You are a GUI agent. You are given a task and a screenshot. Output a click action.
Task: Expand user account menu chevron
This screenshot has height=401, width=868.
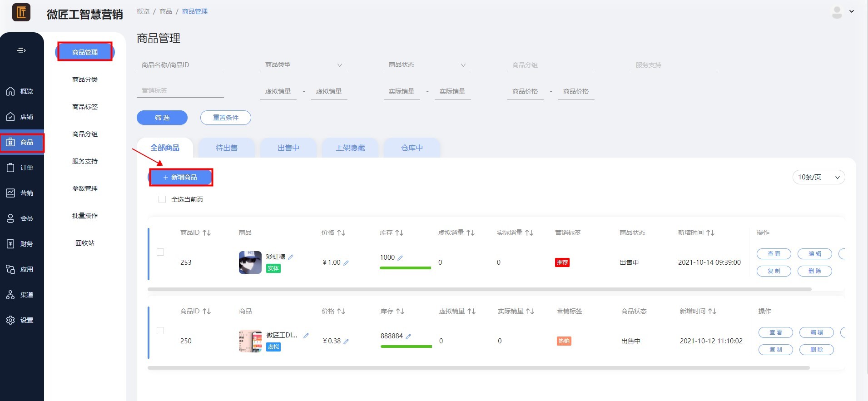(x=852, y=12)
